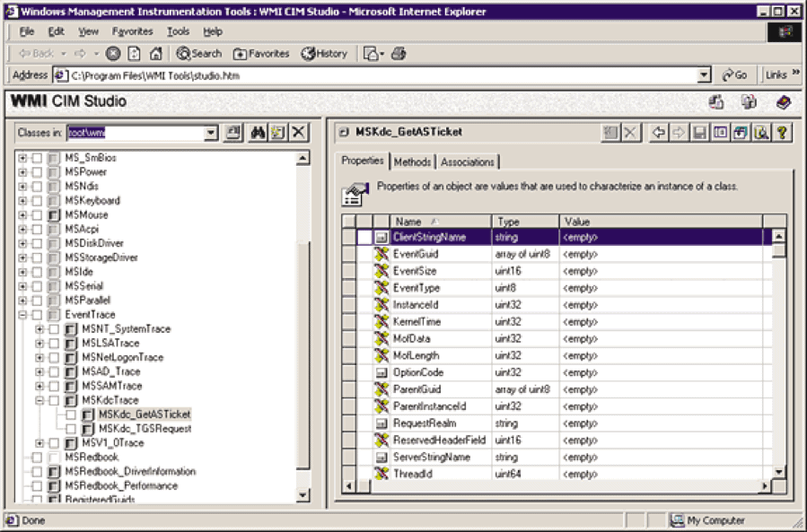Viewport: 807px width, 532px height.
Task: Open the Mail toolbar icon
Action: pyautogui.click(x=373, y=54)
